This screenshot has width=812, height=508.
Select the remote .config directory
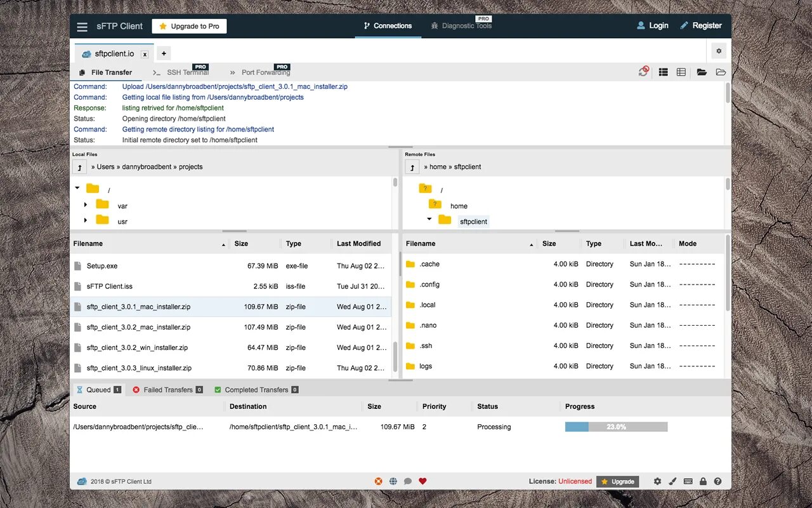563,284
